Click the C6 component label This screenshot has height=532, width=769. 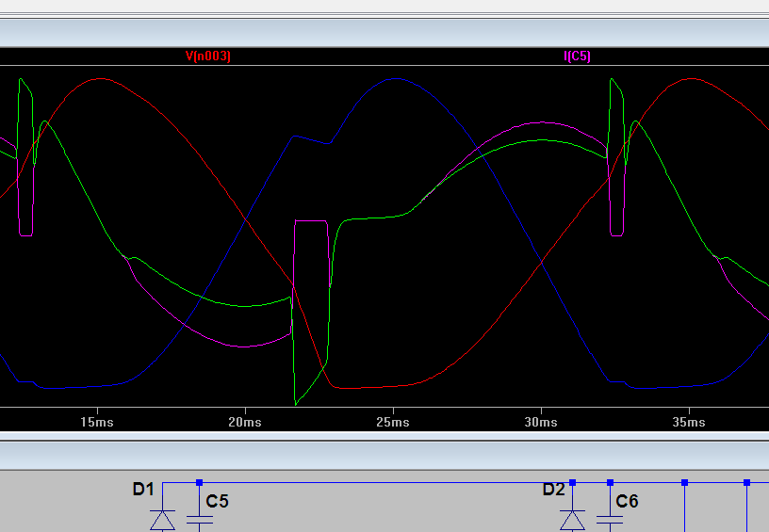[x=628, y=501]
